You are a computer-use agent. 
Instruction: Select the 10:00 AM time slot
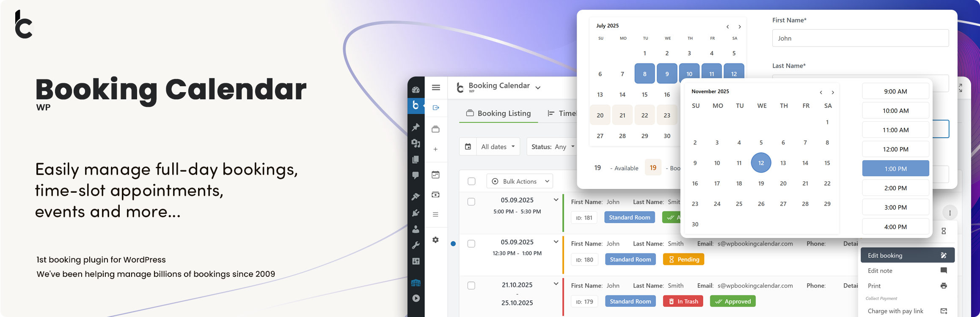[x=895, y=111]
